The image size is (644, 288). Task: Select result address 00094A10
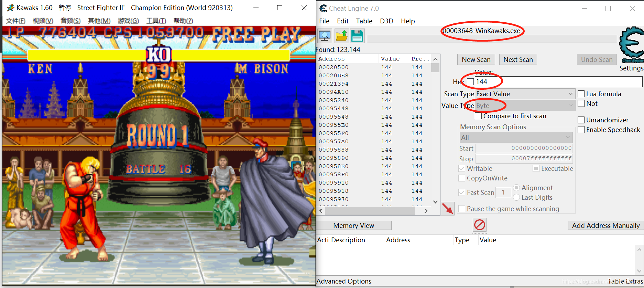coord(334,92)
